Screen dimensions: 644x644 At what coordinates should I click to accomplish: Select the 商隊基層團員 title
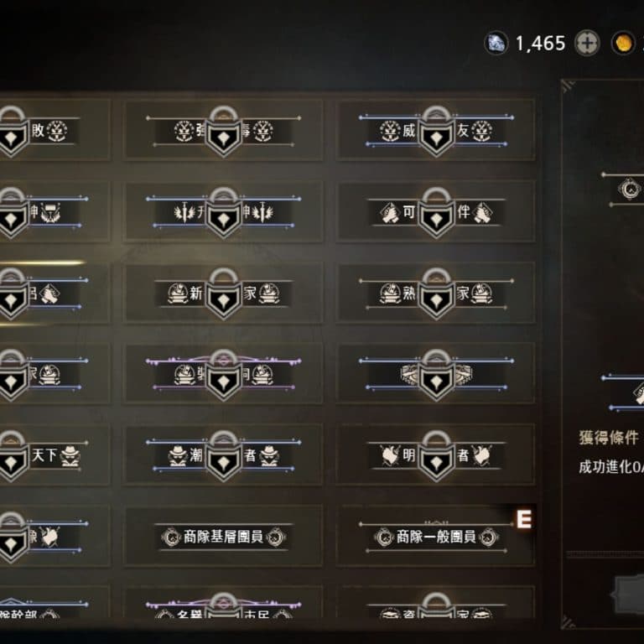coord(223,537)
